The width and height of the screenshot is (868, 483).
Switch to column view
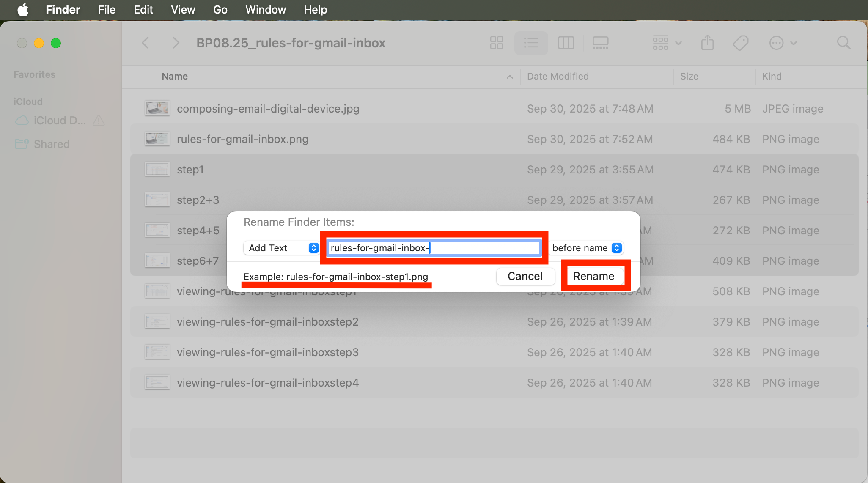(x=566, y=43)
